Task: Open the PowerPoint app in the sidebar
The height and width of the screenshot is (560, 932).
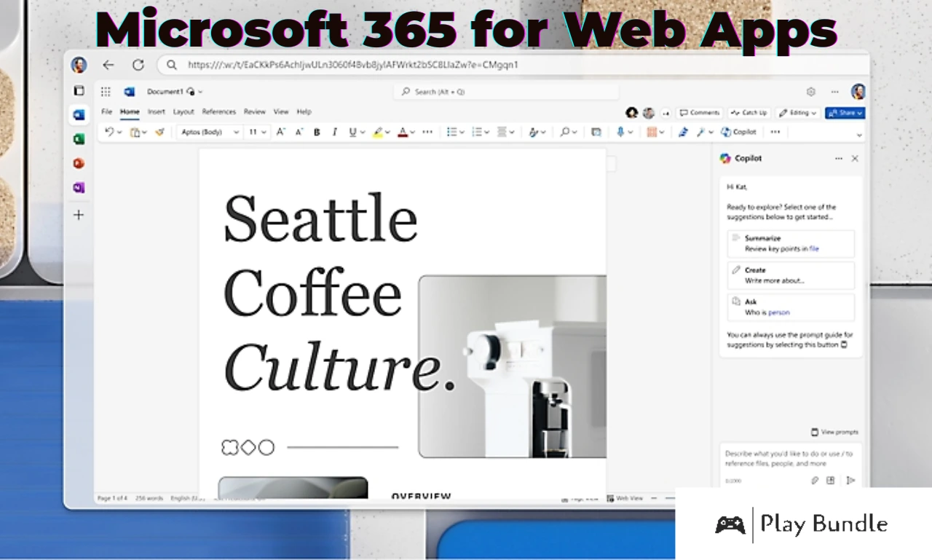Action: (x=79, y=163)
